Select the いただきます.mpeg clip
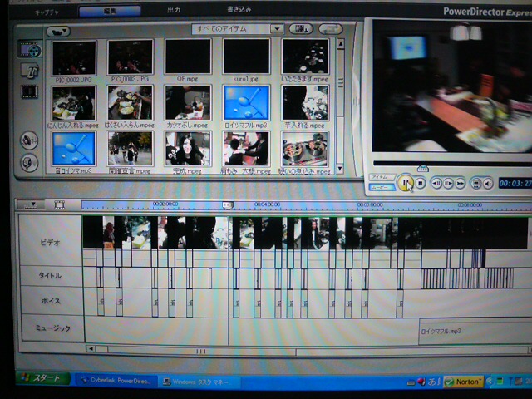The width and height of the screenshot is (532, 399). (x=305, y=57)
